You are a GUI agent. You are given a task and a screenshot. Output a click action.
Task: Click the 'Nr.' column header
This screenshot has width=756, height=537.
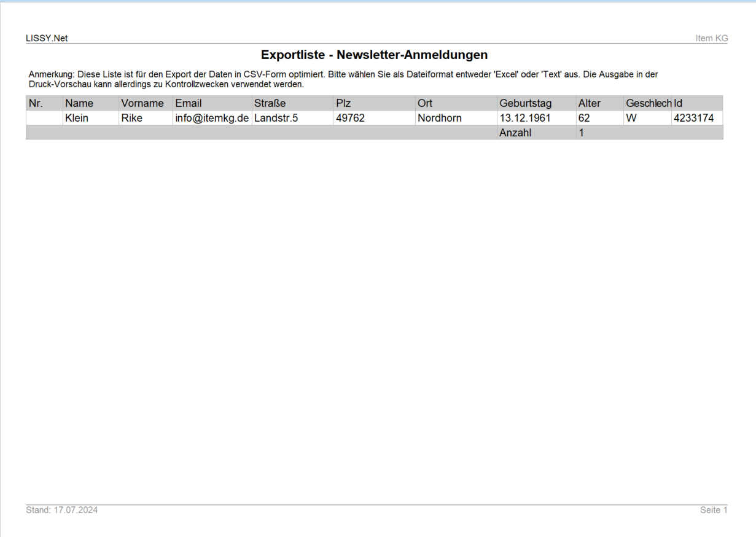click(44, 103)
